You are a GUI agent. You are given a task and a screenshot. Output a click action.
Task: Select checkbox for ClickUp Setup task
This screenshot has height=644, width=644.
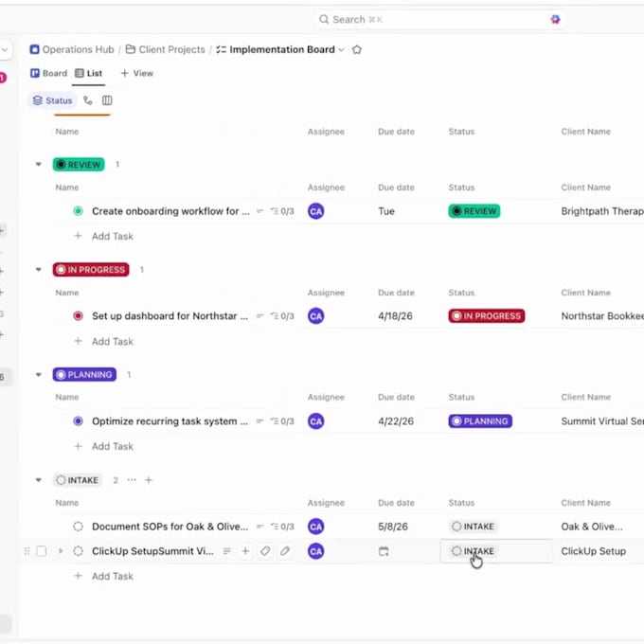pos(42,551)
